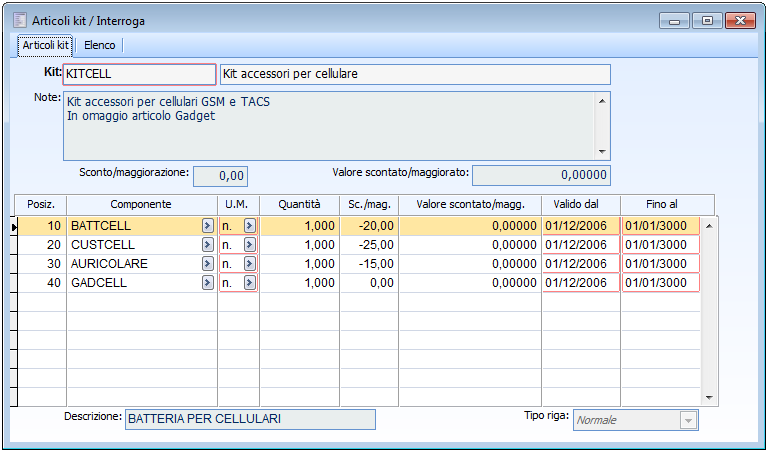Click position 40 cell
This screenshot has width=772, height=455.
pyautogui.click(x=42, y=283)
